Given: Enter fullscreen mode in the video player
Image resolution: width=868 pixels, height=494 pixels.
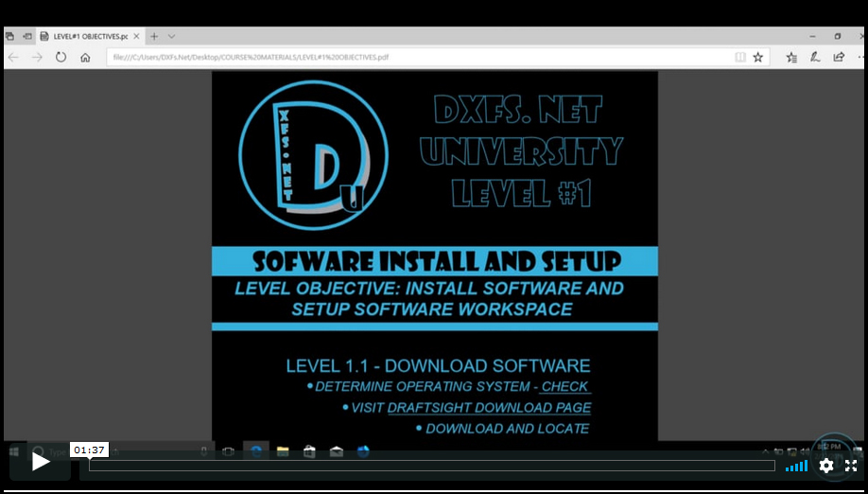Looking at the screenshot, I should pos(851,466).
